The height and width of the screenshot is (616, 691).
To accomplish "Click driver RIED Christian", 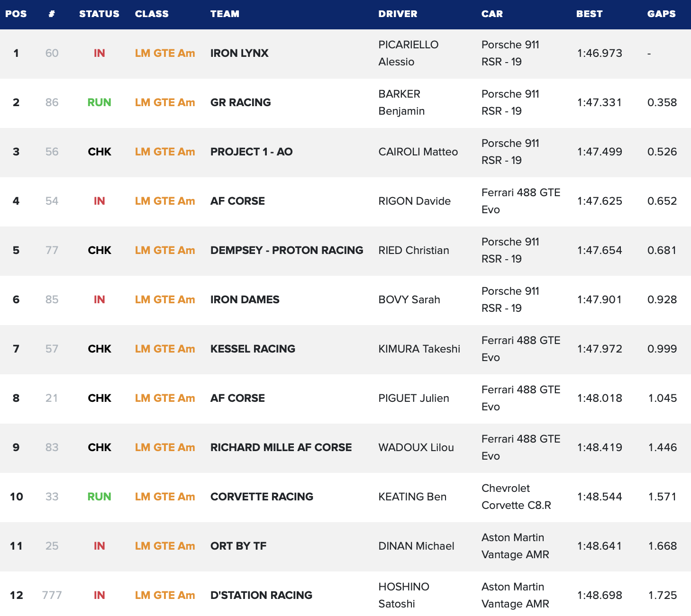I will [x=414, y=250].
